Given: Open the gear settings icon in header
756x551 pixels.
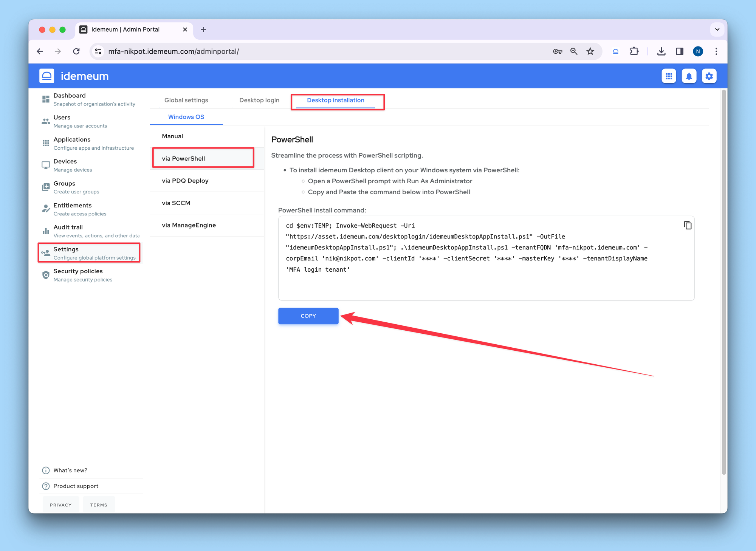Looking at the screenshot, I should 709,76.
